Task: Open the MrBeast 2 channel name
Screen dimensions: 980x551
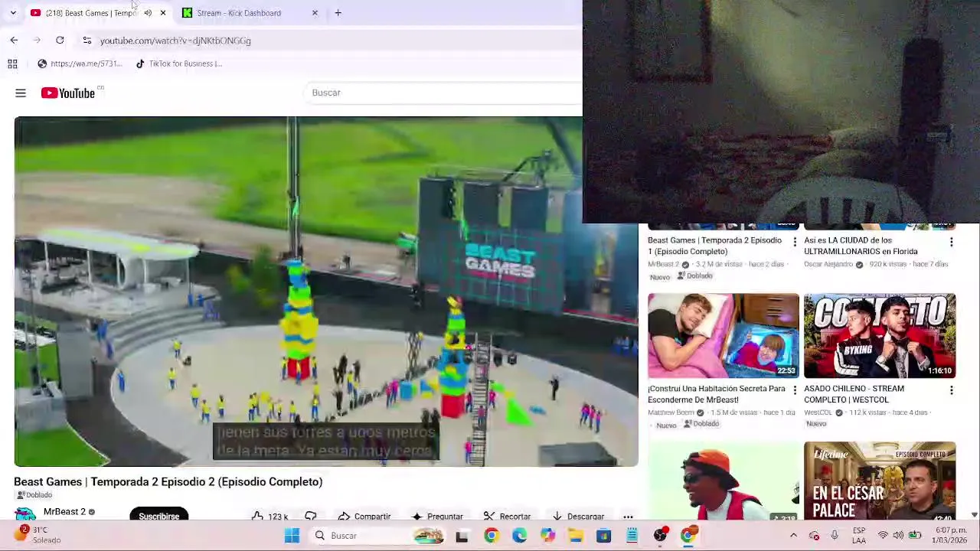Action: (x=64, y=511)
